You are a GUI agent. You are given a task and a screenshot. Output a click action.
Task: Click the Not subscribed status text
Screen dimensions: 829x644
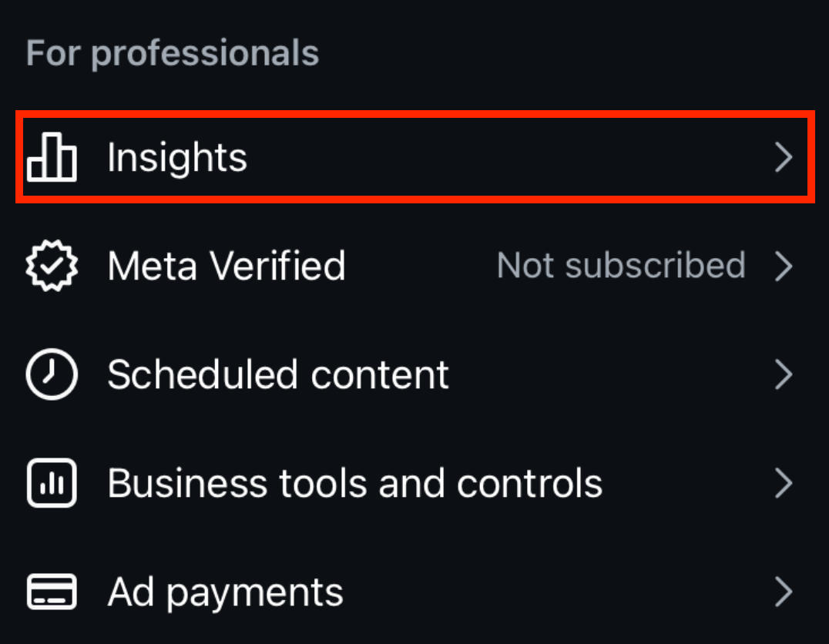621,266
